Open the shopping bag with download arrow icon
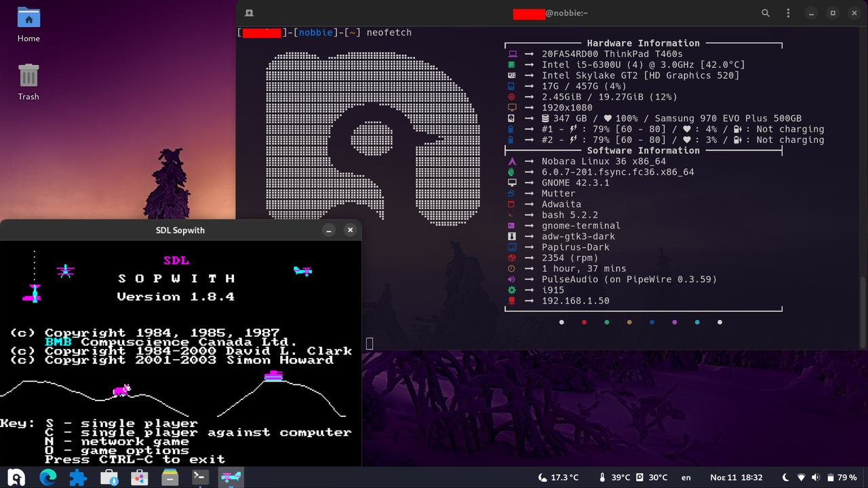This screenshot has width=868, height=488. tap(109, 478)
